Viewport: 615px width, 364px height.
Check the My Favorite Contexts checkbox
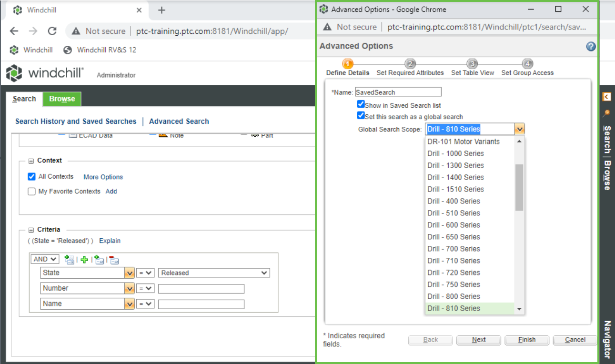31,192
